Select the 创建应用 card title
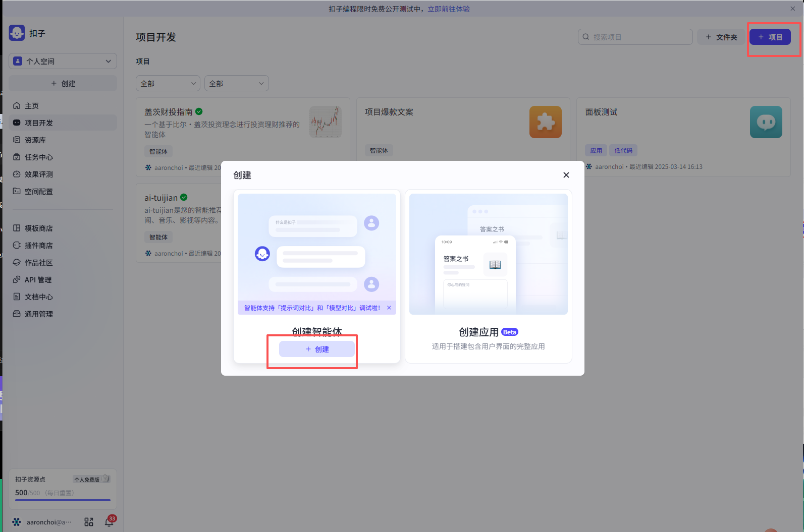This screenshot has height=532, width=804. (x=478, y=332)
